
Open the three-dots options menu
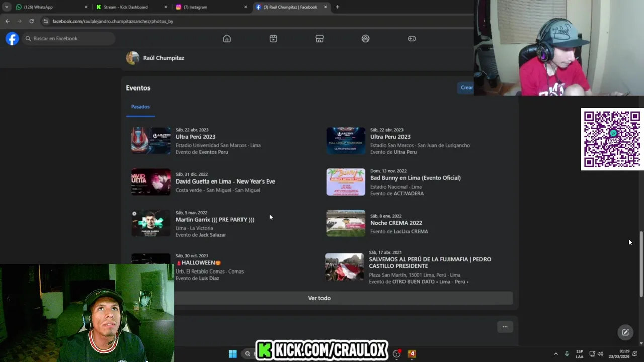[x=505, y=327]
